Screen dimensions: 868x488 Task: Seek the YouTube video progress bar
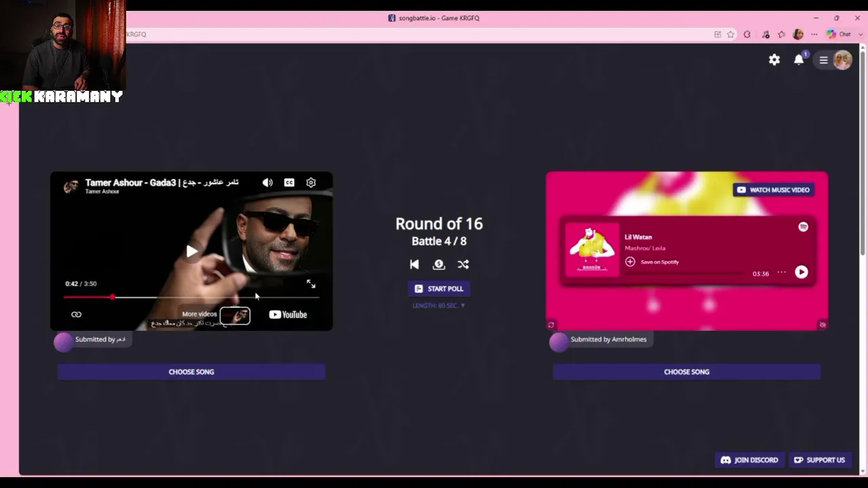(191, 297)
